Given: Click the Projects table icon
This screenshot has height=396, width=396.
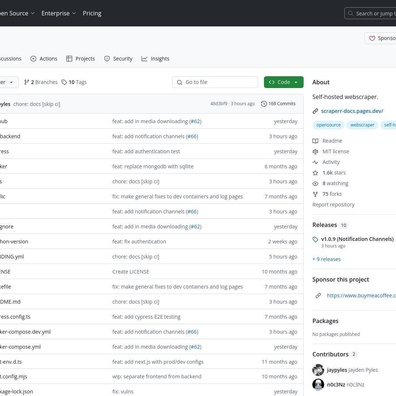Looking at the screenshot, I should pos(69,59).
